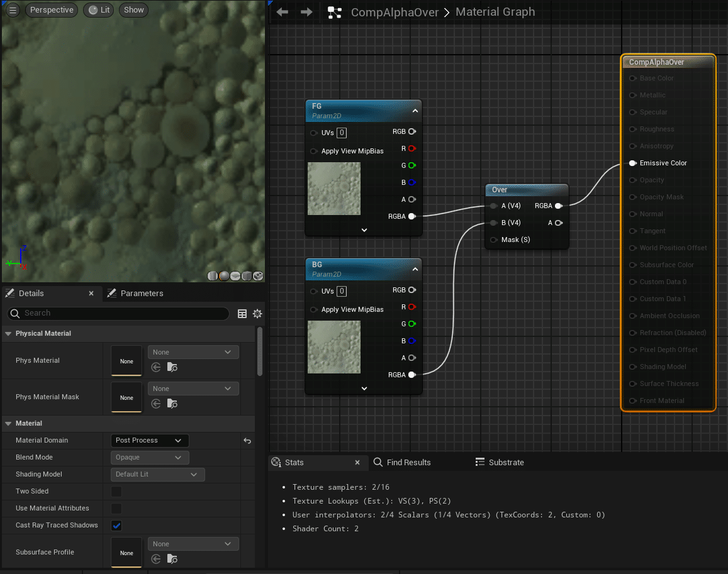Check the Use Material Attributes option
The image size is (728, 574).
116,509
